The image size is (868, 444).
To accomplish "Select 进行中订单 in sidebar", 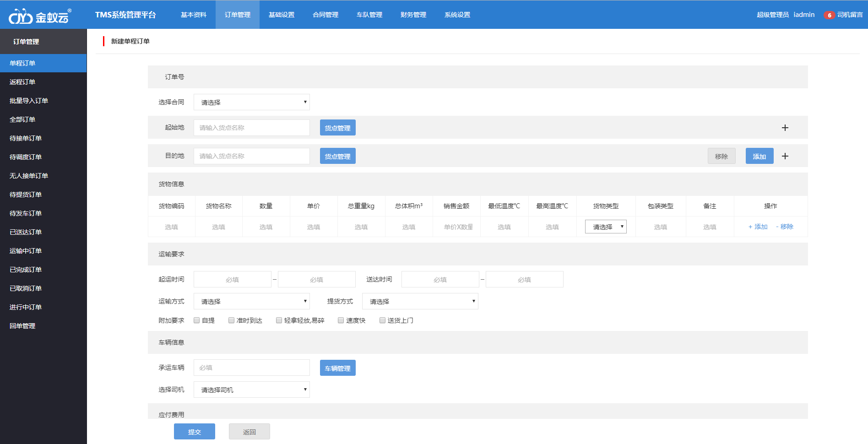I will tap(43, 307).
